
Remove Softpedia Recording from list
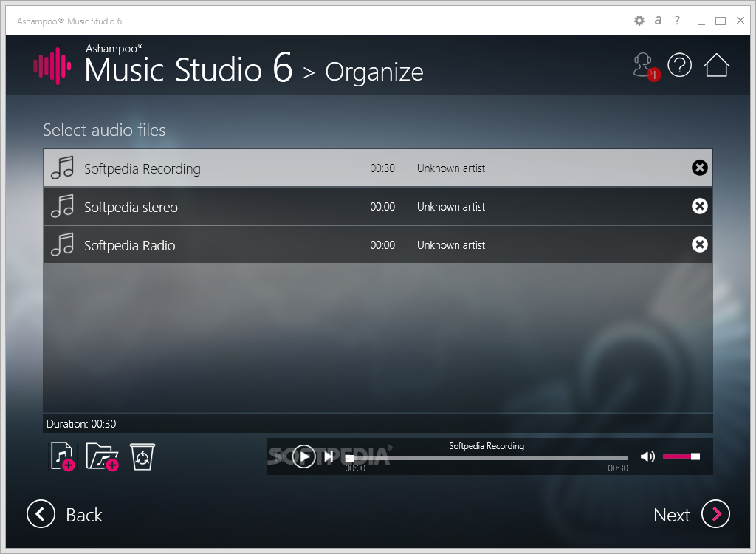[x=700, y=168]
